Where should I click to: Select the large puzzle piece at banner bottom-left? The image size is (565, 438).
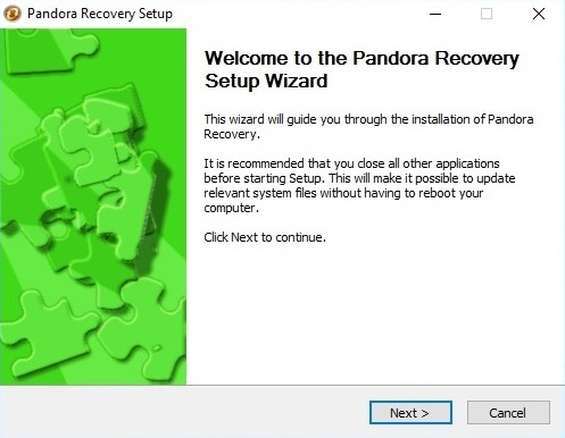tap(47, 333)
